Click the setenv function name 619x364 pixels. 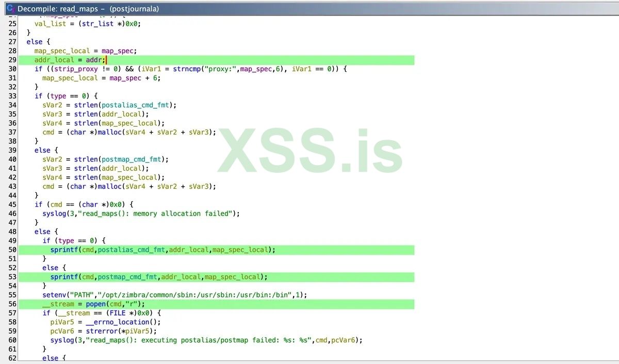click(x=53, y=294)
